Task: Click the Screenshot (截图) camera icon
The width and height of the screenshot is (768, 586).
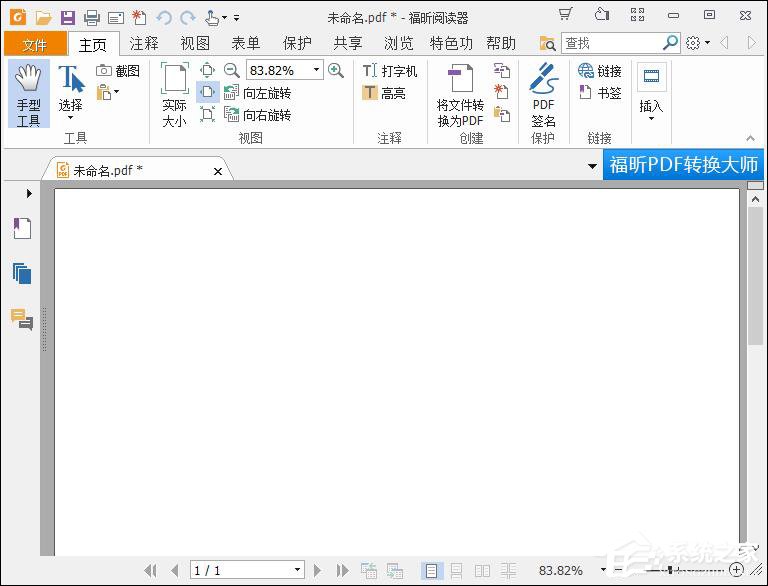Action: click(105, 71)
